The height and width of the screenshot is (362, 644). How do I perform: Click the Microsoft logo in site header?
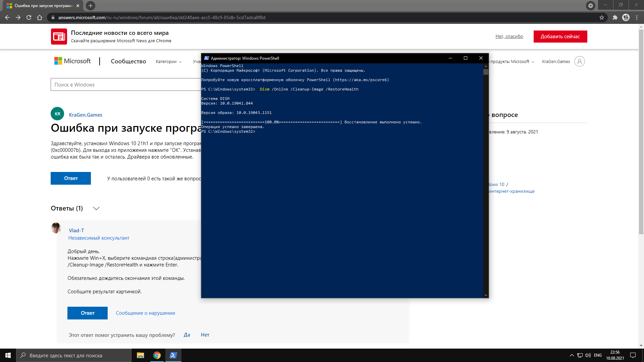click(x=72, y=61)
